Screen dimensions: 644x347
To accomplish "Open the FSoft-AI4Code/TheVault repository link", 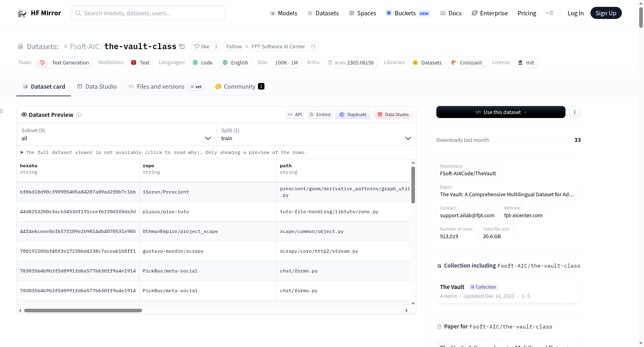I will (x=468, y=170).
